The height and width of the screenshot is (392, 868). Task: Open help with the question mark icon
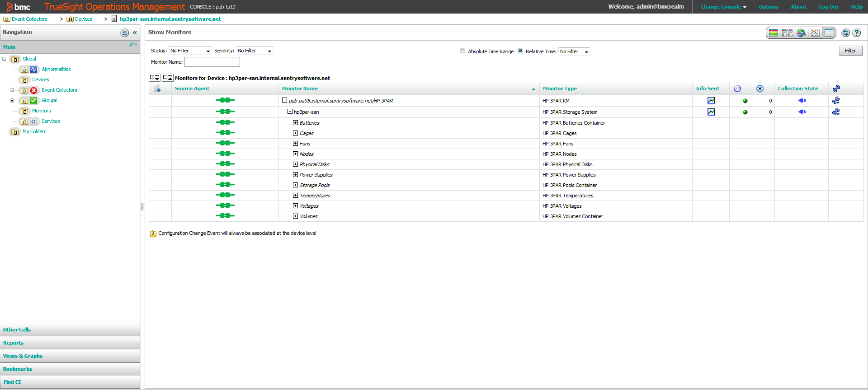(x=857, y=33)
